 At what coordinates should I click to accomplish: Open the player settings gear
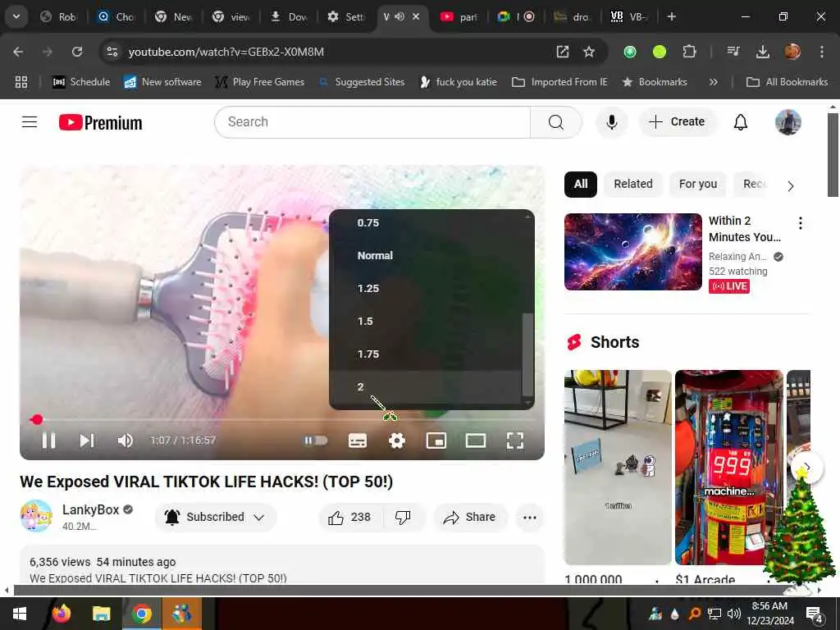point(397,441)
